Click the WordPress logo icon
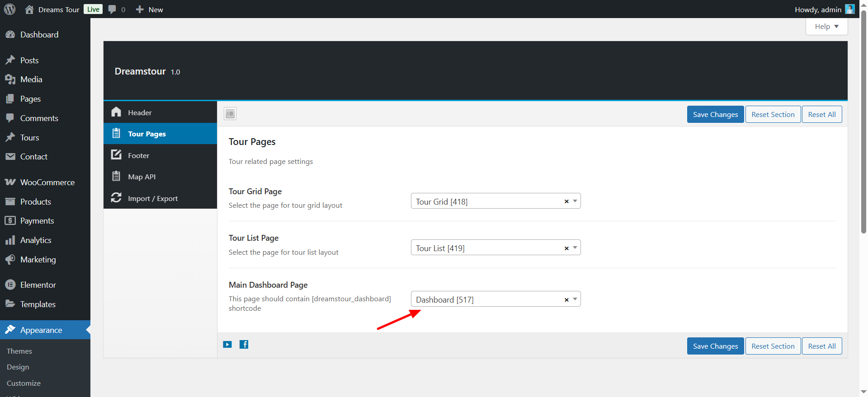The width and height of the screenshot is (868, 397). point(9,9)
